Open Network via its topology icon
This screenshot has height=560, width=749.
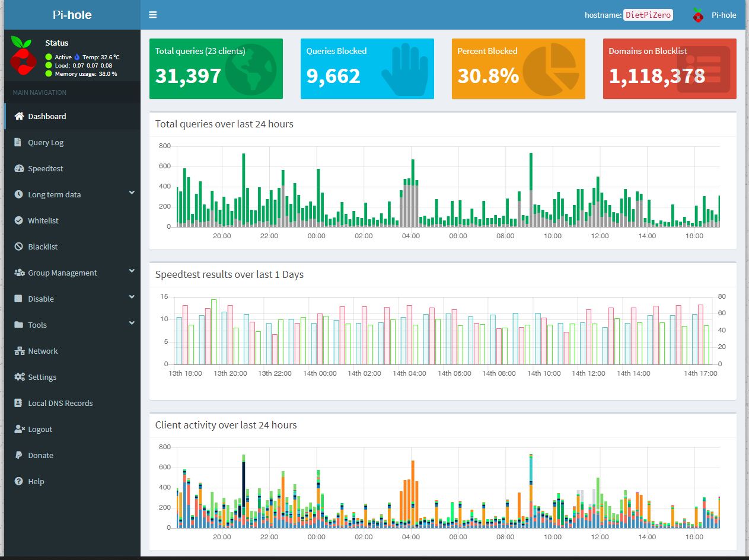[19, 351]
